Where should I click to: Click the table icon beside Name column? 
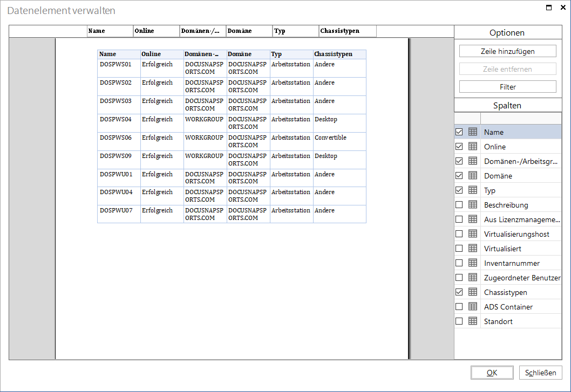(472, 132)
